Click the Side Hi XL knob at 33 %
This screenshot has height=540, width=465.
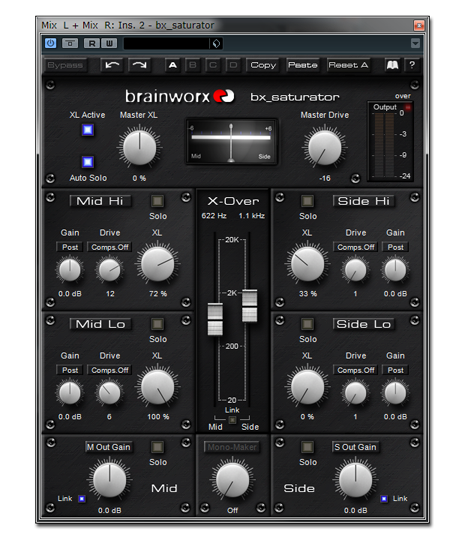coord(307,264)
